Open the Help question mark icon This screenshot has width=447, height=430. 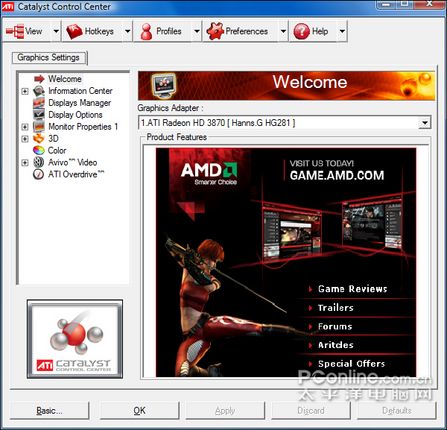click(302, 31)
